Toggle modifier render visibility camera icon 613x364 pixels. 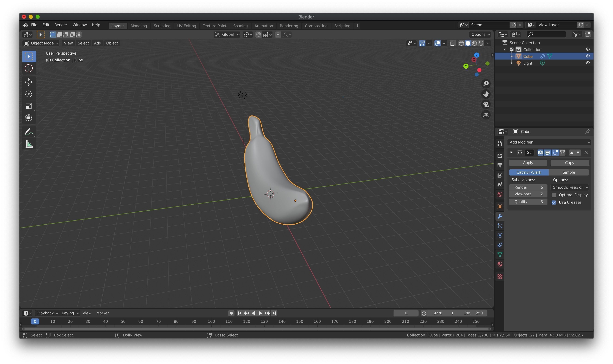tap(540, 153)
